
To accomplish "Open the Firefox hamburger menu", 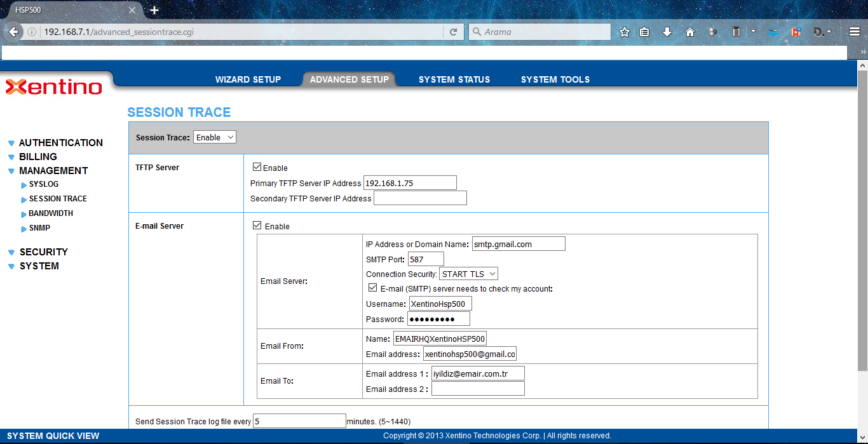I will [x=855, y=32].
